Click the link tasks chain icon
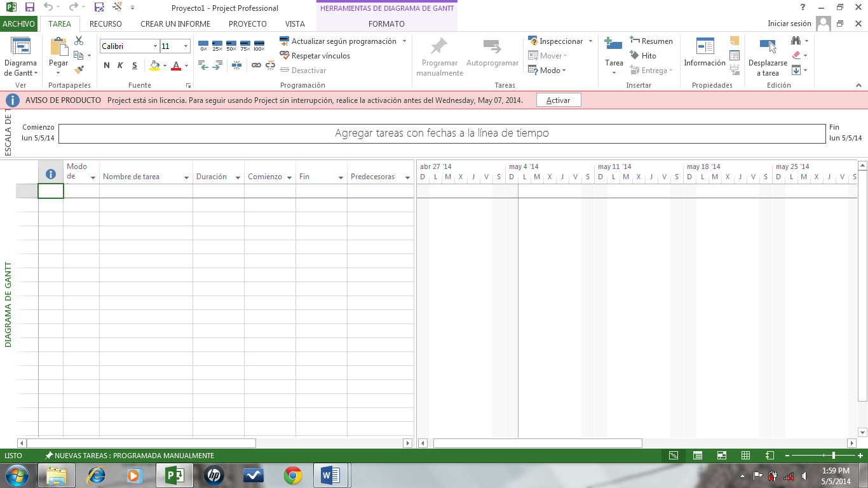 click(256, 65)
